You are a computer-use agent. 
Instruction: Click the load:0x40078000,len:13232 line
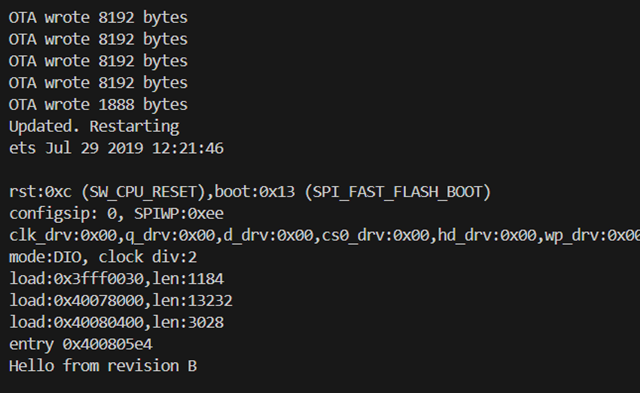pos(121,301)
